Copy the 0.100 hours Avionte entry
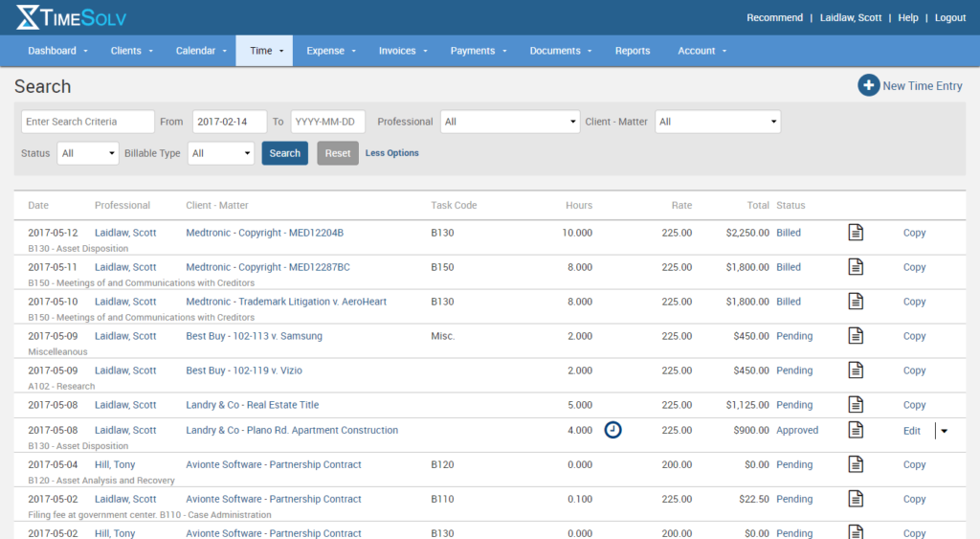The width and height of the screenshot is (980, 539). click(914, 499)
